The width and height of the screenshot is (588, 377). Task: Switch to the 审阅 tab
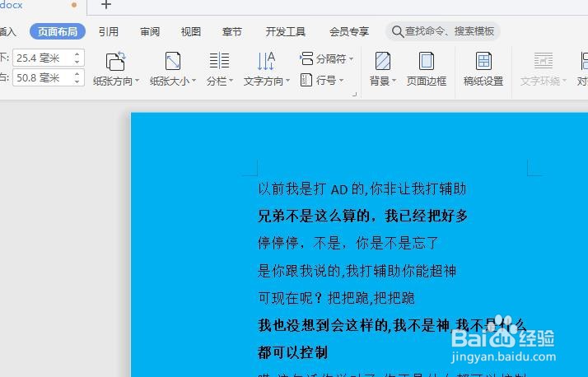click(150, 31)
